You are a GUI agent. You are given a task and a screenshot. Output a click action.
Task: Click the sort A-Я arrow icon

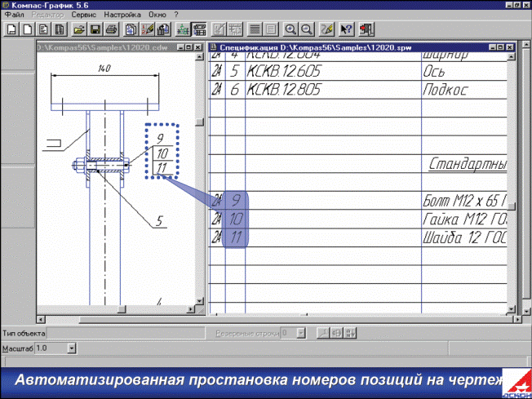350,333
